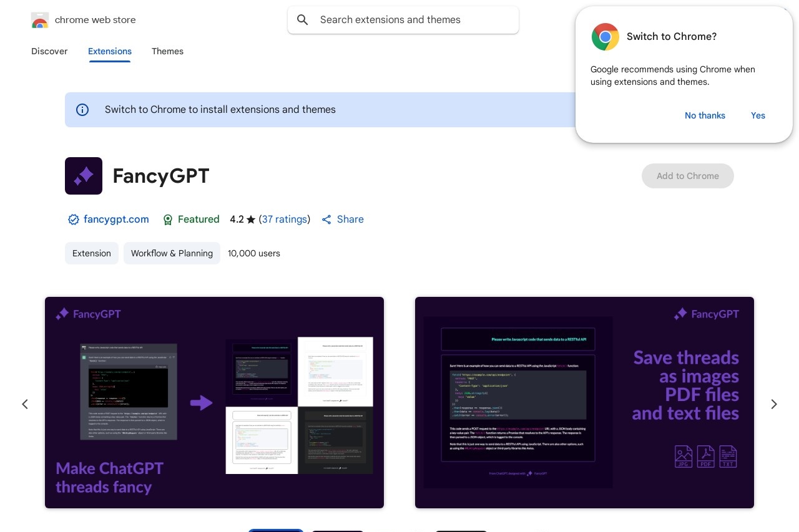Click the Chrome Web Store logo icon
The image size is (799, 532).
click(40, 20)
